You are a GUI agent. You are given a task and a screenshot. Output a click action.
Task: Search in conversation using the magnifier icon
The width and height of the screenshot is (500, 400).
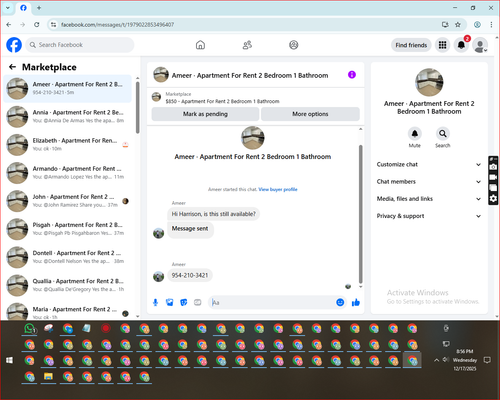click(443, 134)
